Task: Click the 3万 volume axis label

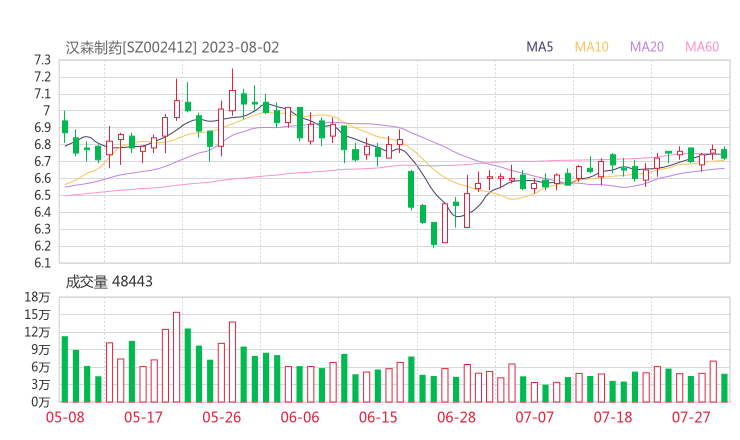Action: click(x=40, y=385)
